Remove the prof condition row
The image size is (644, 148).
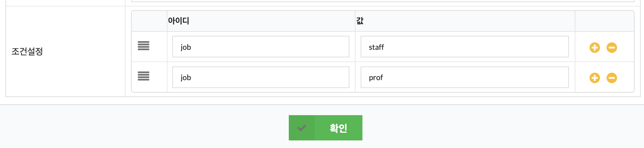612,78
